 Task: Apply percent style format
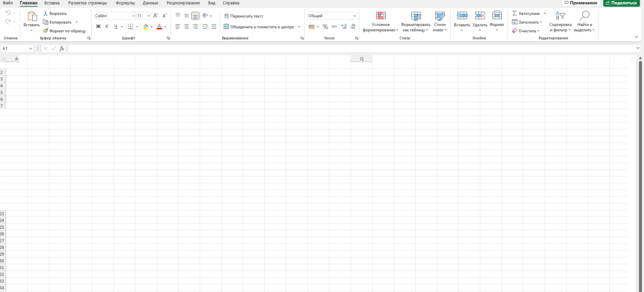coord(325,27)
